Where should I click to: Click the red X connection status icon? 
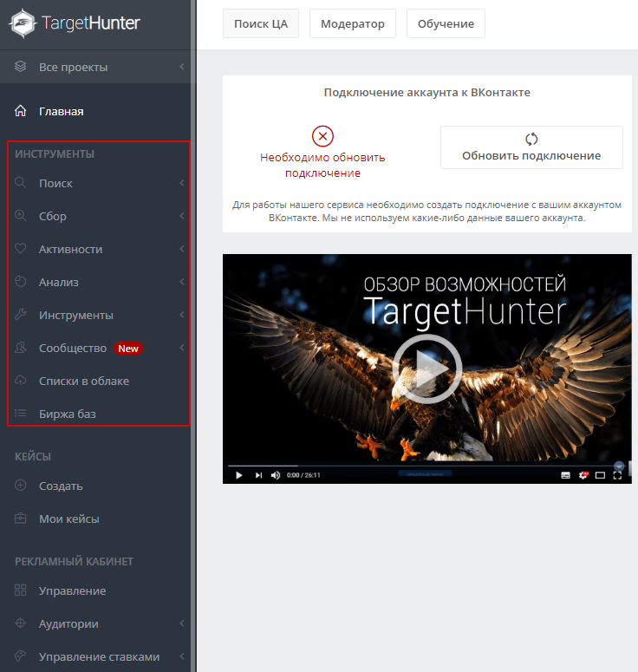coord(322,136)
